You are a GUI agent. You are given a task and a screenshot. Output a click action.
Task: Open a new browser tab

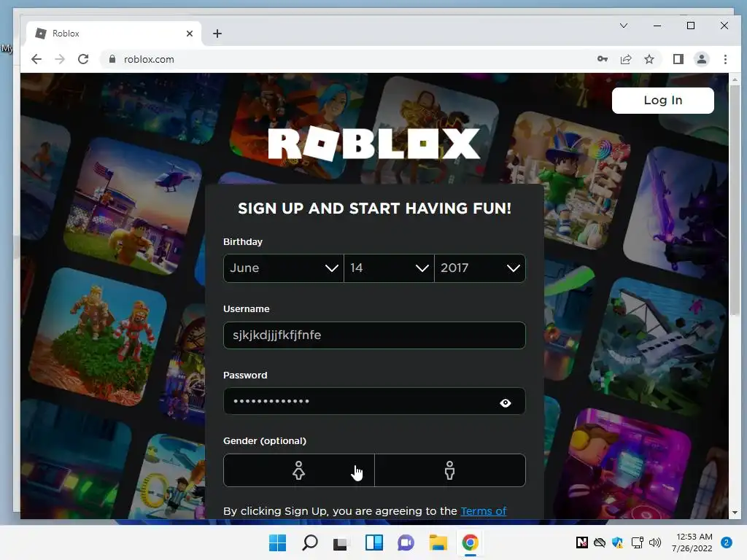pyautogui.click(x=217, y=34)
